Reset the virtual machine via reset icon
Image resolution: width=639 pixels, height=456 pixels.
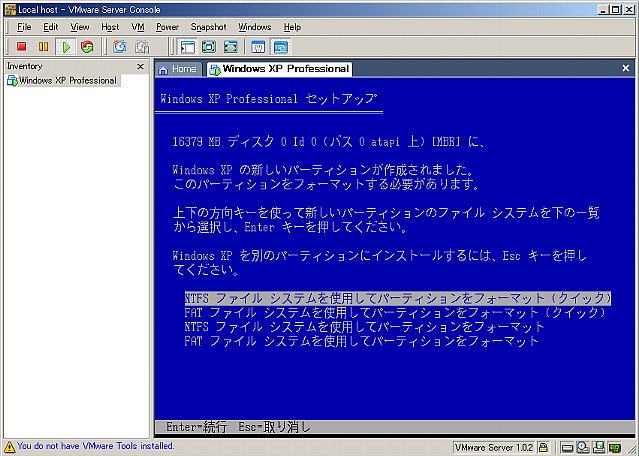click(x=87, y=47)
